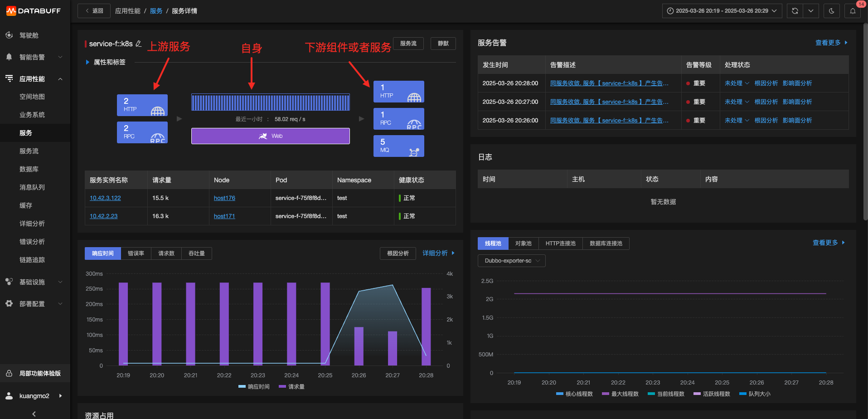Open the 驾驶舱 cockpit sidebar icon

(9, 35)
